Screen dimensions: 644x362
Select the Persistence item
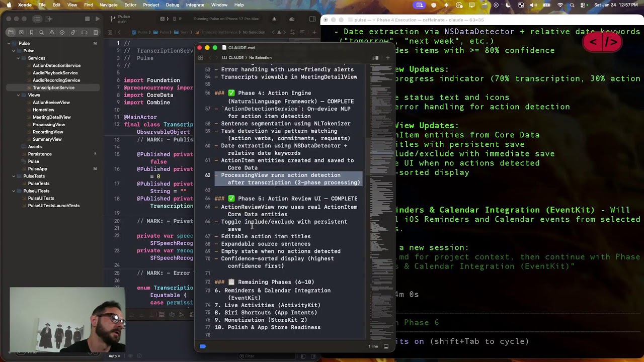pyautogui.click(x=40, y=154)
